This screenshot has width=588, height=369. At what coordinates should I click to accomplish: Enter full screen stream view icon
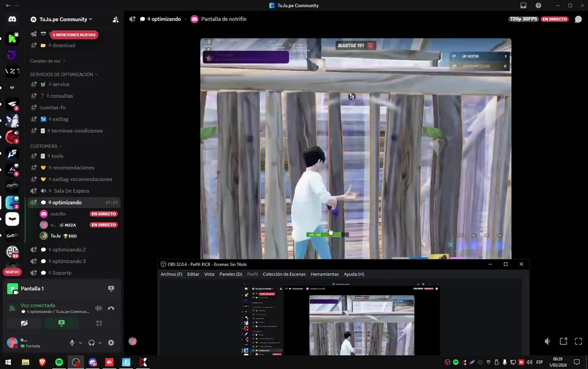pos(578,341)
